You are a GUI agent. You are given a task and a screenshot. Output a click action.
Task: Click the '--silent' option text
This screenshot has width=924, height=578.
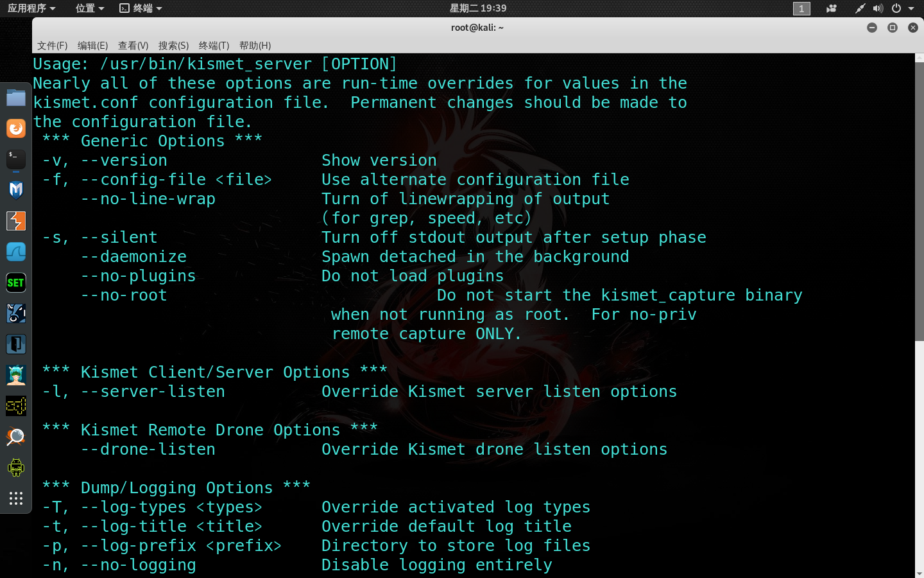(x=119, y=238)
